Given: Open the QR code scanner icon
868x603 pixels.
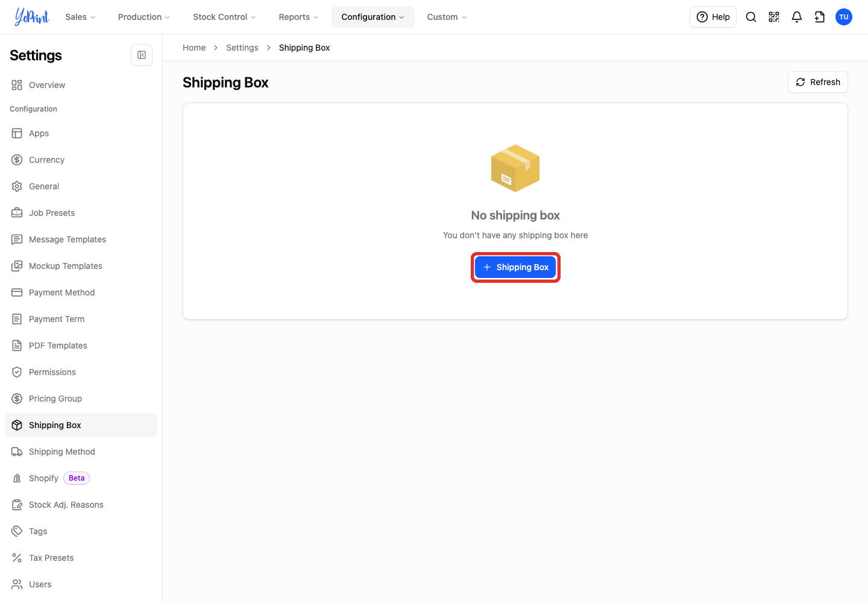Looking at the screenshot, I should (x=774, y=17).
